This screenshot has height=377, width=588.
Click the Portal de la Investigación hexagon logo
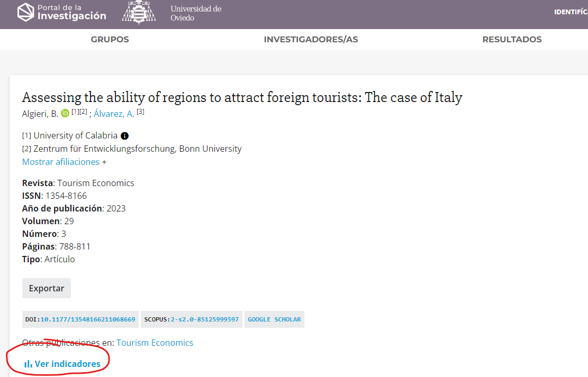[25, 12]
